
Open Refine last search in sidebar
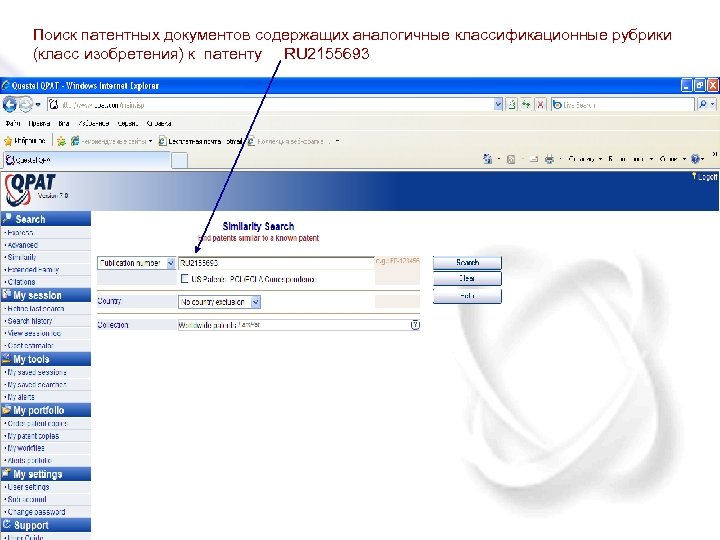point(35,309)
